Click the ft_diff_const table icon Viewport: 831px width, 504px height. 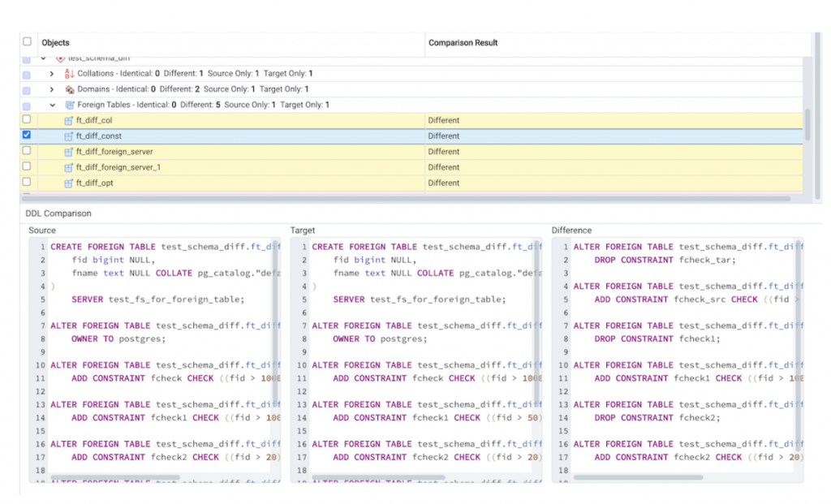(x=68, y=136)
